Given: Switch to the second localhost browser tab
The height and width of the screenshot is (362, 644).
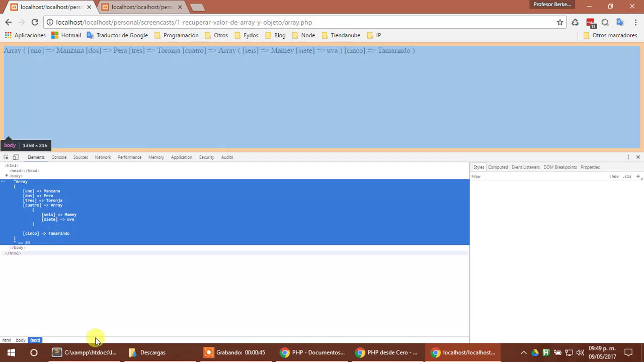Looking at the screenshot, I should (142, 7).
